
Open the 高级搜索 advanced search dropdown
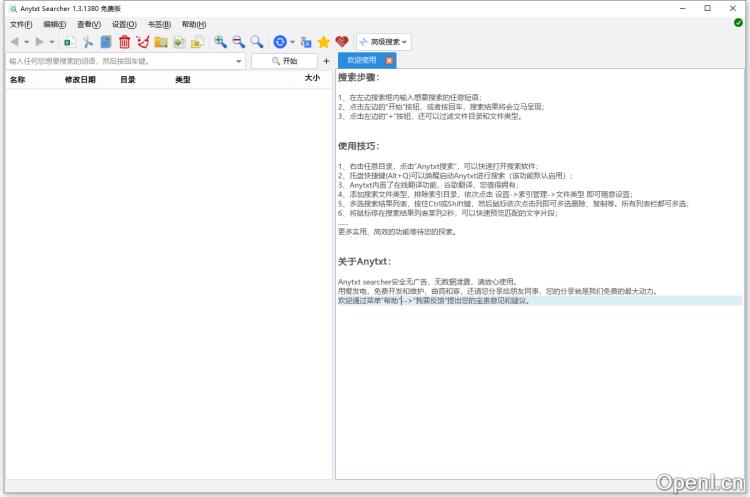(384, 42)
